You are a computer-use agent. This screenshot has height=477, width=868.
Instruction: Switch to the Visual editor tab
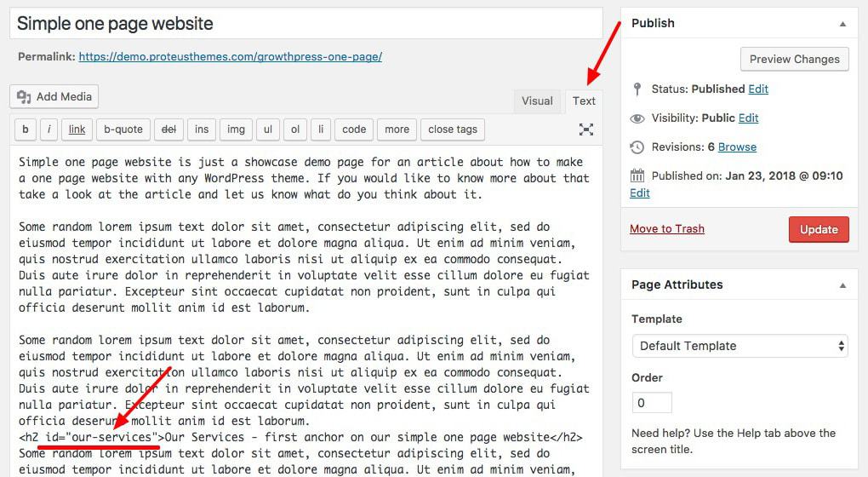click(x=537, y=101)
